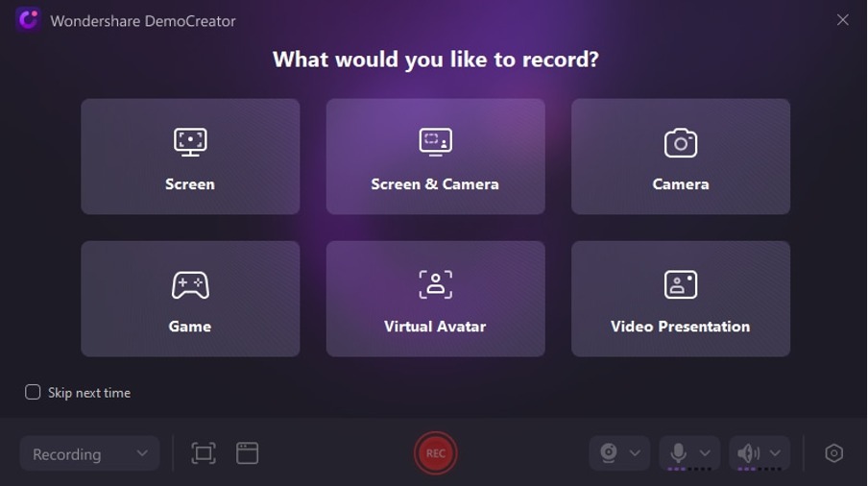The height and width of the screenshot is (486, 868).
Task: Expand the microphone device dropdown arrow
Action: tap(705, 453)
